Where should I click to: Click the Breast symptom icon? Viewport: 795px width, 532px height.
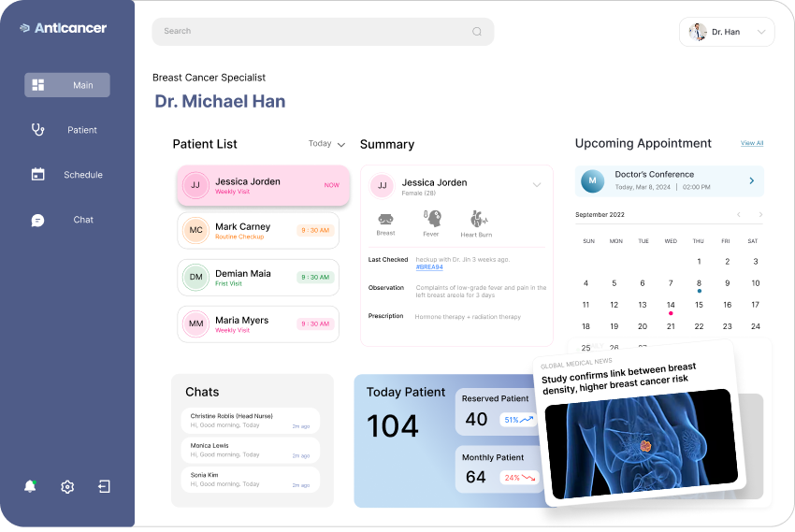(385, 220)
